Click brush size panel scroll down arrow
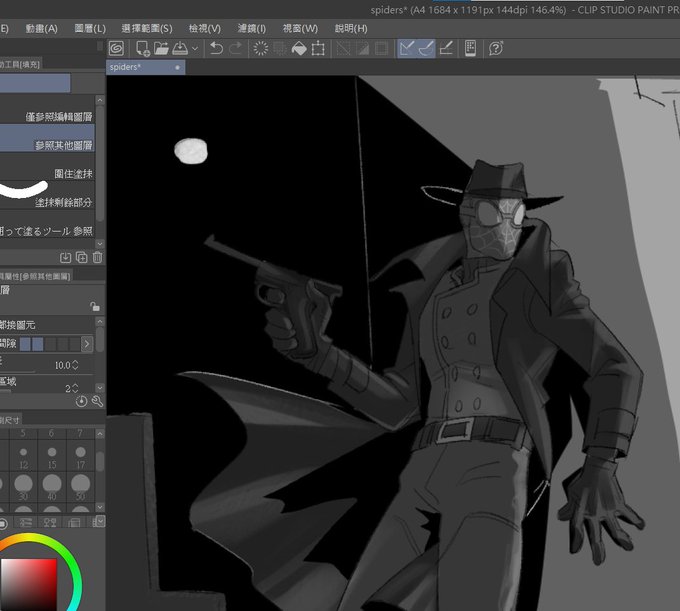The width and height of the screenshot is (680, 611). click(100, 507)
